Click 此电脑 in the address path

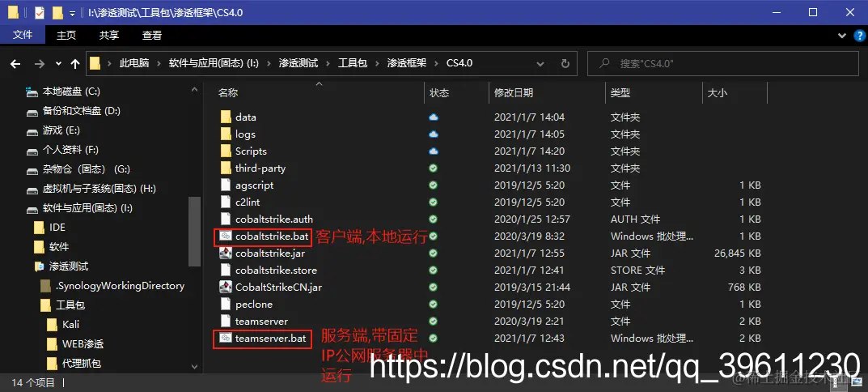coord(134,64)
